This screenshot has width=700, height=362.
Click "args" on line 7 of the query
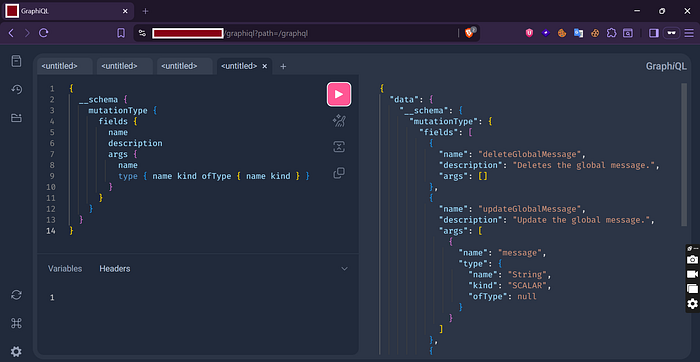click(118, 154)
